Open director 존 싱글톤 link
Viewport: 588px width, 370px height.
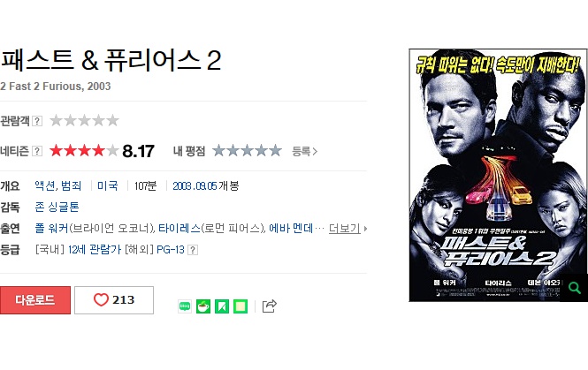tap(57, 208)
